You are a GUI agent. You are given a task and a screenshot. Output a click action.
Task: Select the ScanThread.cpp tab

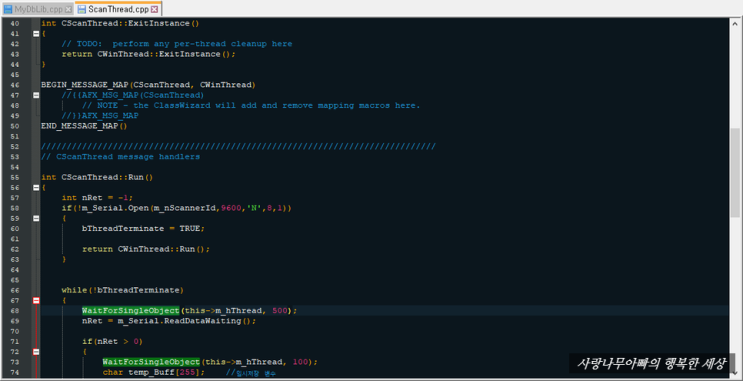tap(118, 9)
